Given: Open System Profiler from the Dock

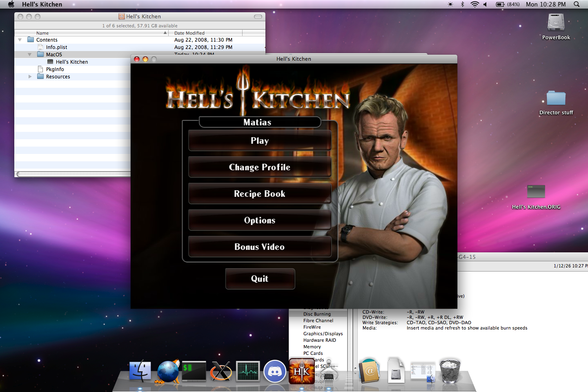Looking at the screenshot, I should pos(328,372).
